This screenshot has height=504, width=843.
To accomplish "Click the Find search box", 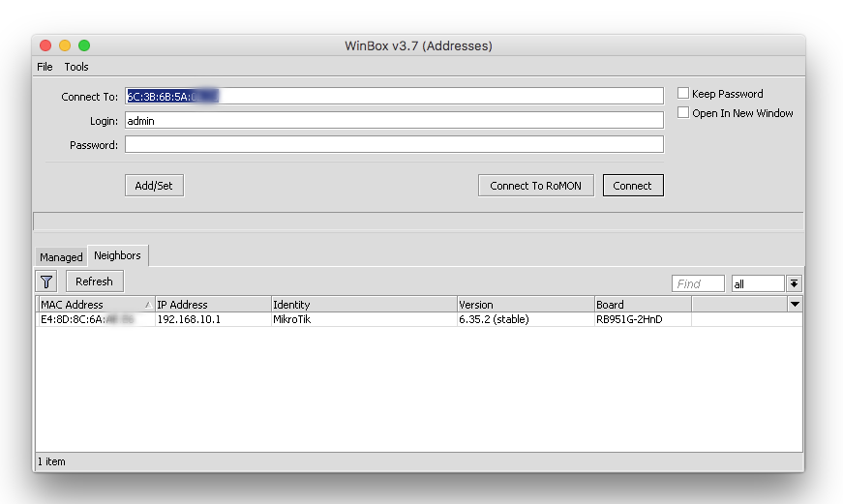I will point(698,283).
